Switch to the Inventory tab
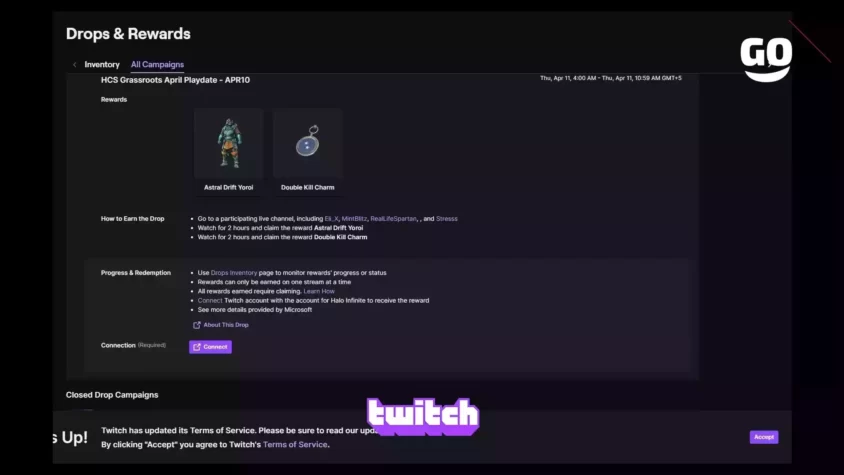The height and width of the screenshot is (475, 844). coord(102,65)
